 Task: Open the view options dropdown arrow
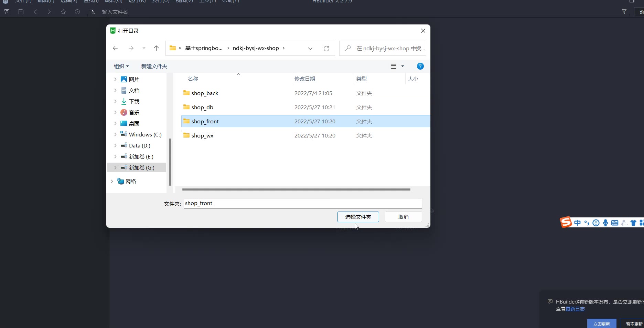tap(402, 66)
